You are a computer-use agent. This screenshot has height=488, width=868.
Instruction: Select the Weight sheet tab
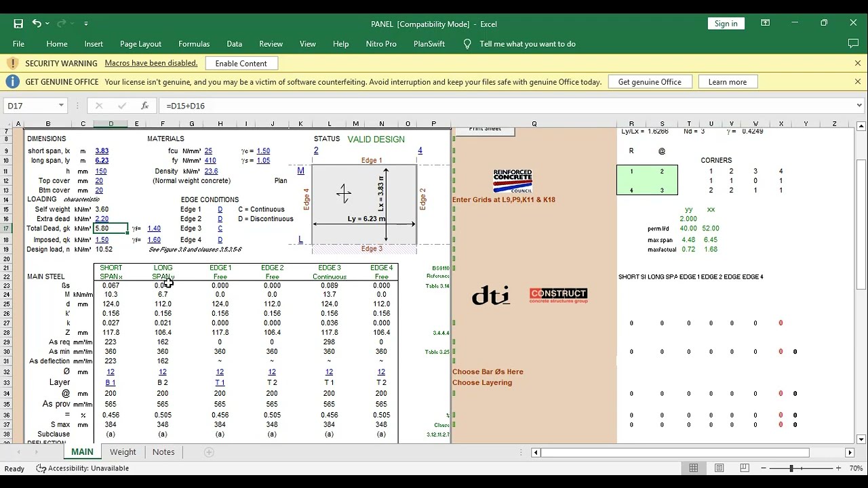click(x=123, y=452)
